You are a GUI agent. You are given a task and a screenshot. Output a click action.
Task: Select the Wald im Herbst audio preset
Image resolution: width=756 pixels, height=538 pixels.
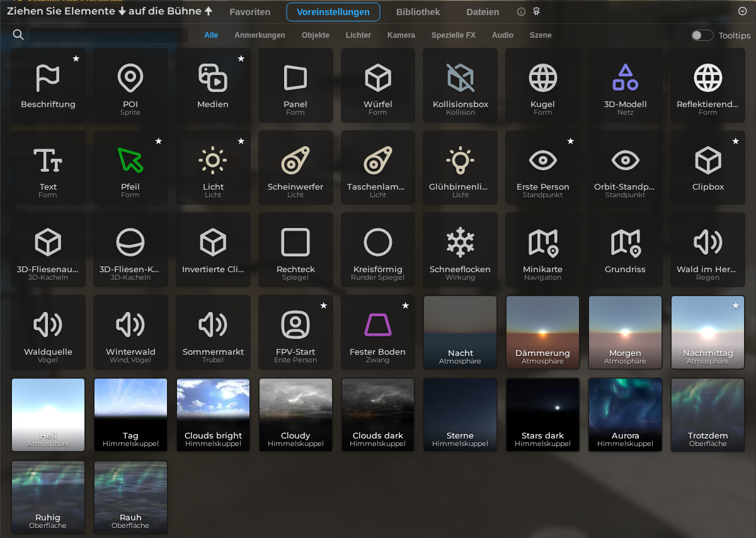708,250
